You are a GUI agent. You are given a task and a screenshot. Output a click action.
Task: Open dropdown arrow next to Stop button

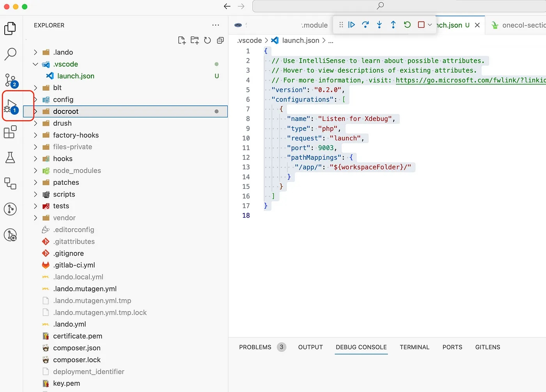(430, 25)
